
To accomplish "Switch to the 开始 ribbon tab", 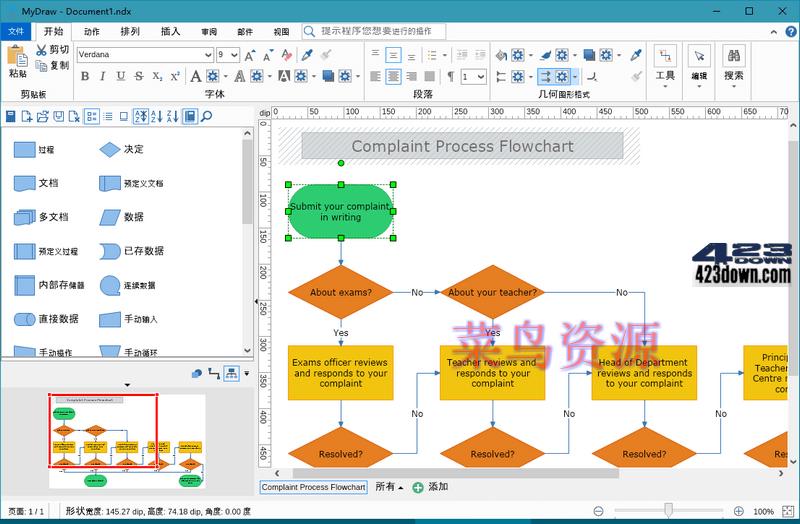I will 54,31.
